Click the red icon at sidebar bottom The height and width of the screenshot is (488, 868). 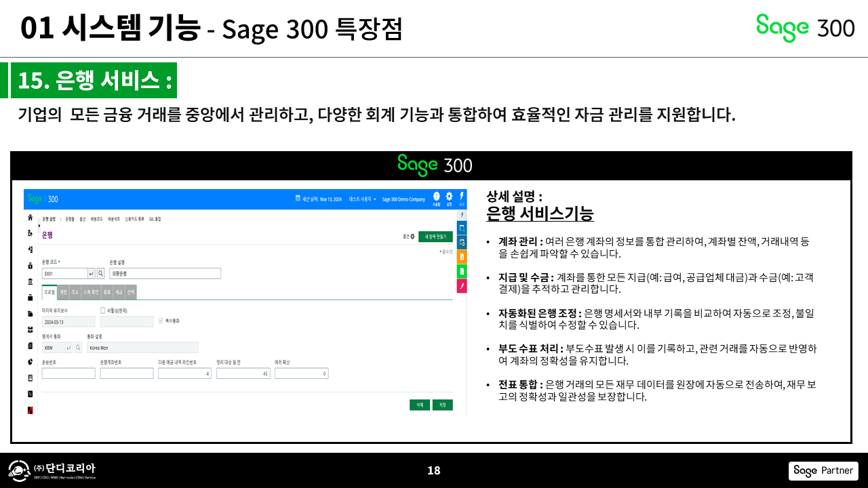(30, 410)
